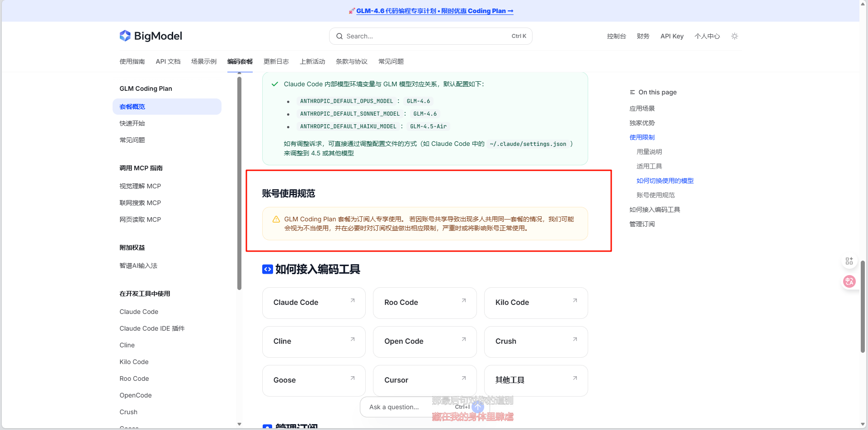Viewport: 868px width, 430px height.
Task: Open 智谱AI输入法 sidebar item
Action: pos(138,266)
